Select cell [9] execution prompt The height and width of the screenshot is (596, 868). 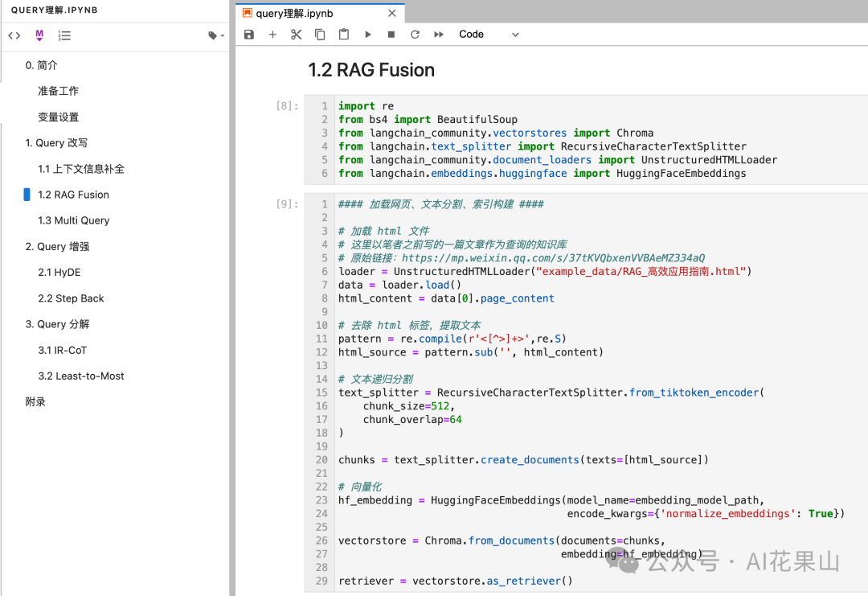tap(287, 203)
